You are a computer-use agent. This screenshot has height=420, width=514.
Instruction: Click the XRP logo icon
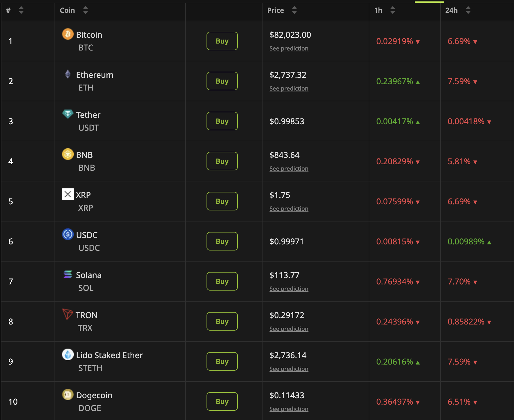tap(68, 194)
